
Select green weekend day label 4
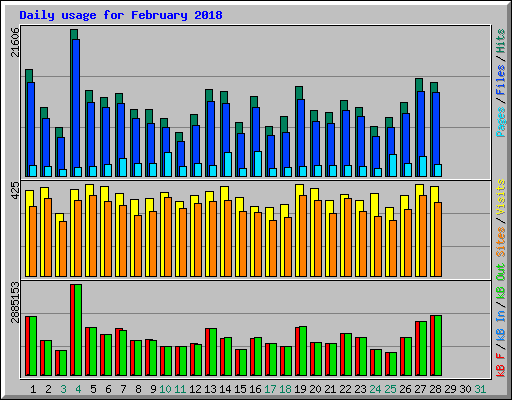point(78,389)
